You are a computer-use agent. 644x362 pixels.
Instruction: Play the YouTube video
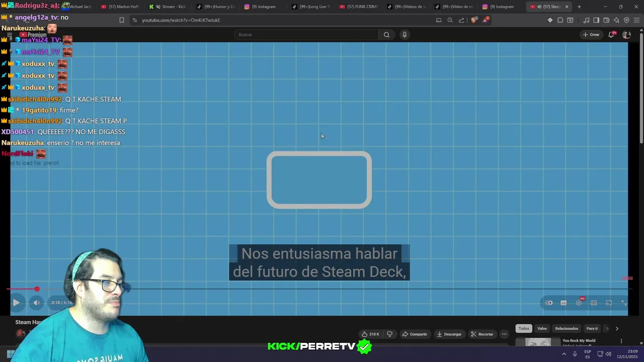(16, 303)
